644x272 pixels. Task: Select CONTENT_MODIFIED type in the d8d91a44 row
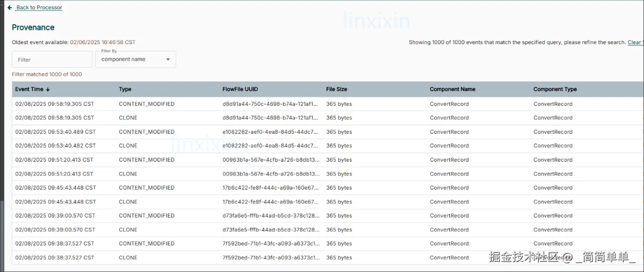pos(146,104)
